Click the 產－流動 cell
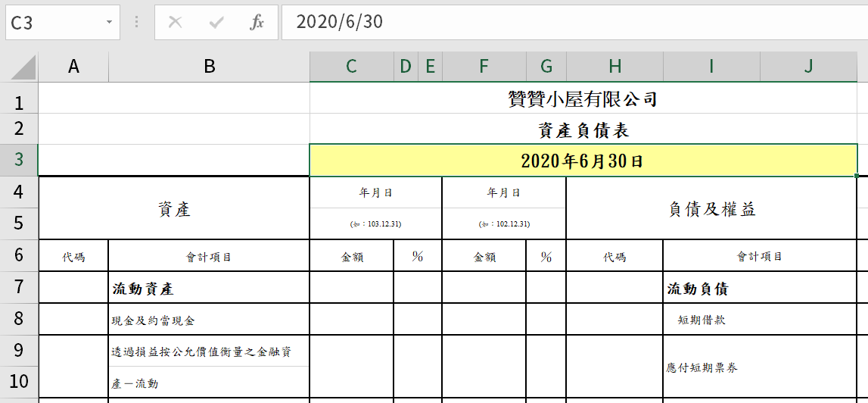This screenshot has width=868, height=403. pos(210,383)
